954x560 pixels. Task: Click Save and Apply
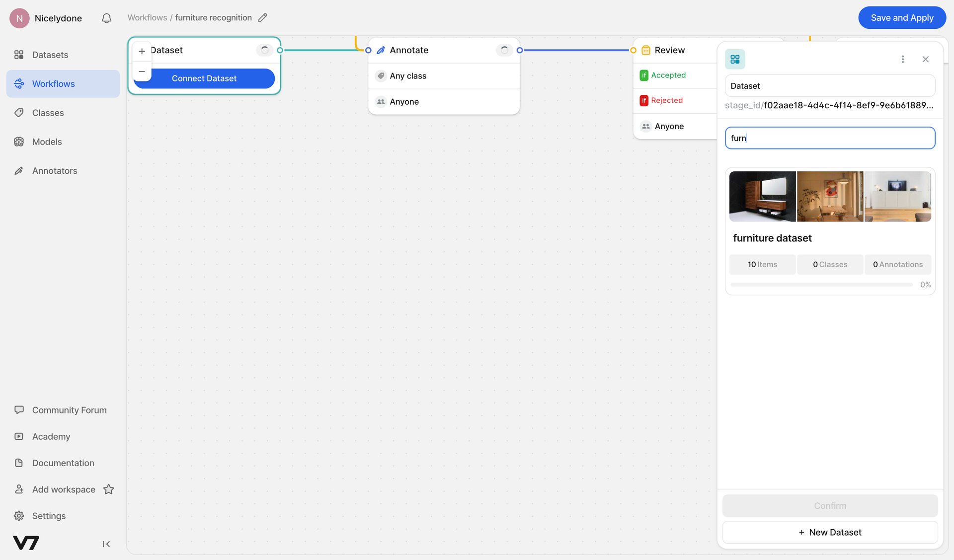click(x=902, y=17)
